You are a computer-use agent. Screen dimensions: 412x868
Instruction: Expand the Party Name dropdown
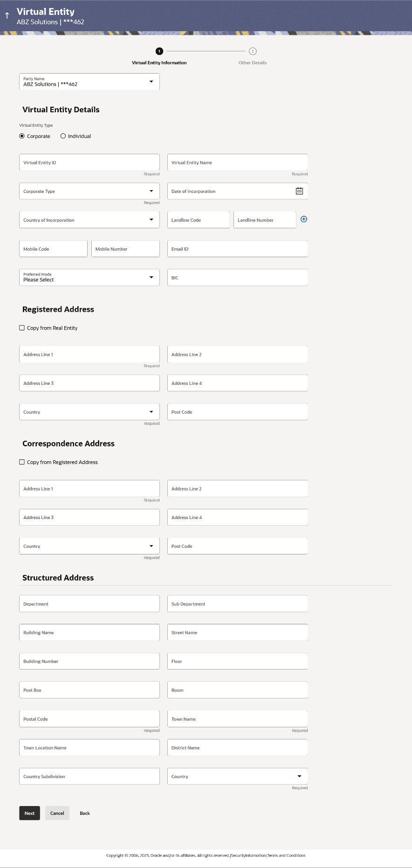(151, 82)
